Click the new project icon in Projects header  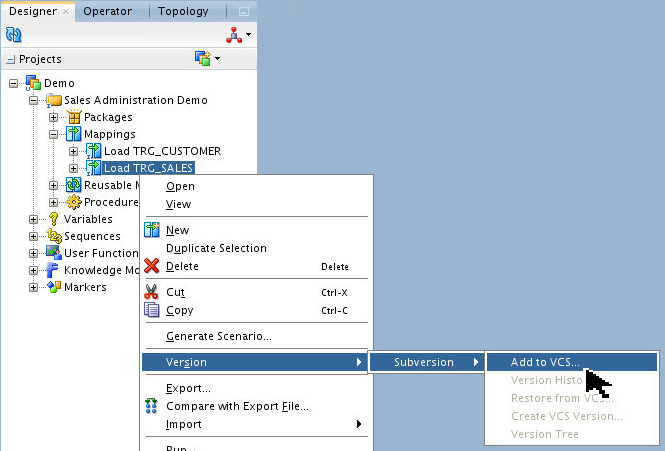click(203, 58)
